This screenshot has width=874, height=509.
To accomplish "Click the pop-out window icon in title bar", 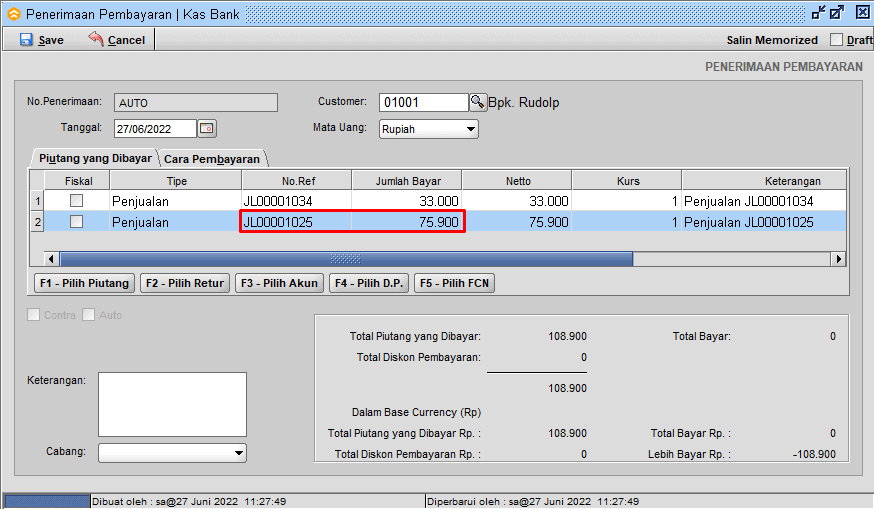I will [837, 12].
